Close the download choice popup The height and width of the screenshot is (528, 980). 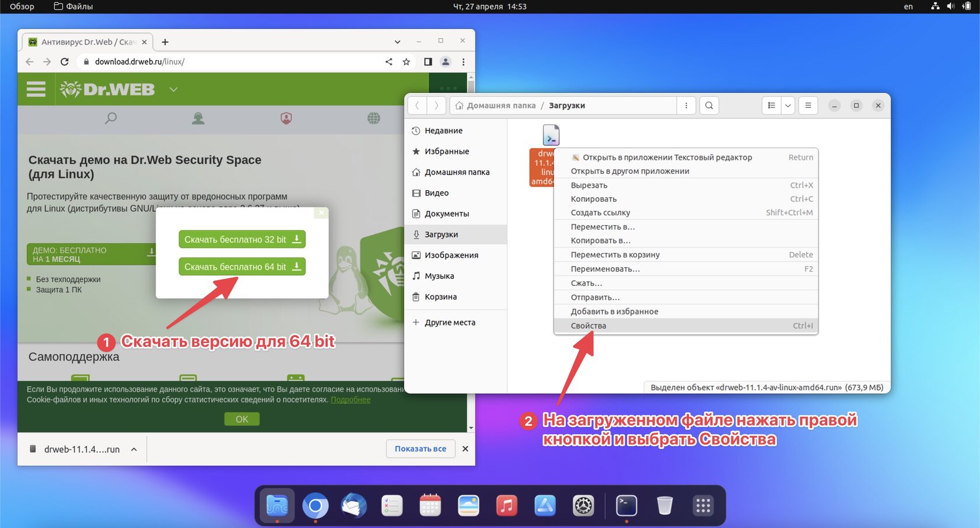coord(321,213)
